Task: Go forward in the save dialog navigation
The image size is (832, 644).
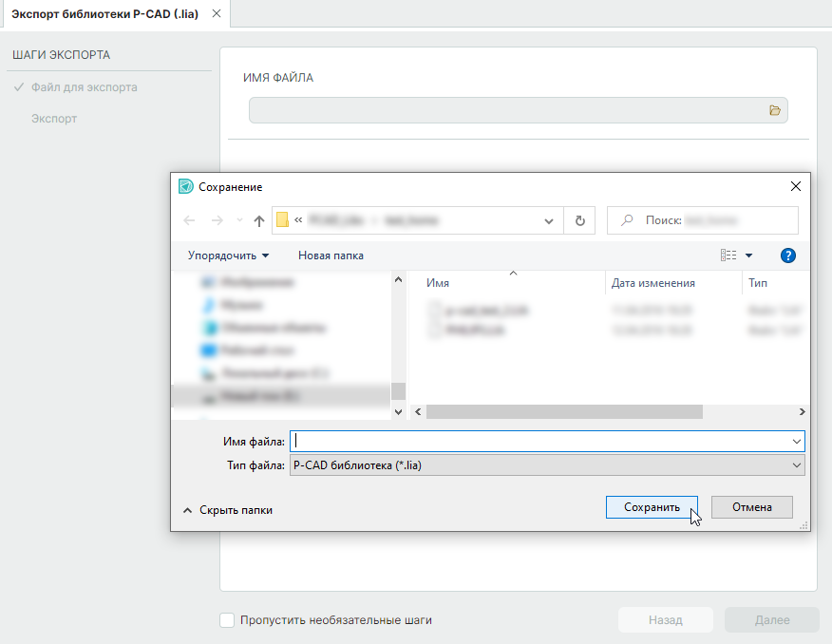Action: point(217,220)
